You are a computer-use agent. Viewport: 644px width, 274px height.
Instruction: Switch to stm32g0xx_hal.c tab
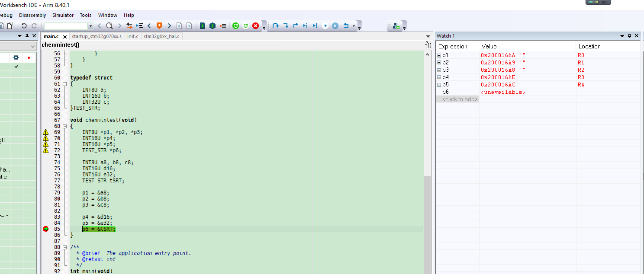pyautogui.click(x=161, y=36)
